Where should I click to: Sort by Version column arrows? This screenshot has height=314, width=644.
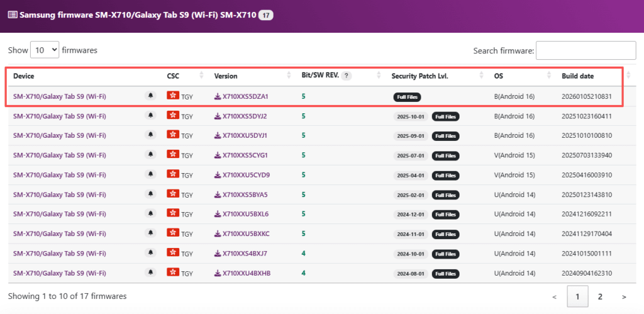click(x=289, y=76)
